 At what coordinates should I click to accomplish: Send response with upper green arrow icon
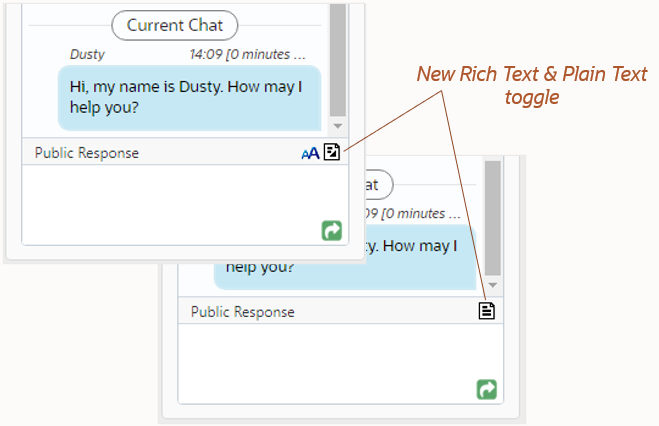coord(332,231)
